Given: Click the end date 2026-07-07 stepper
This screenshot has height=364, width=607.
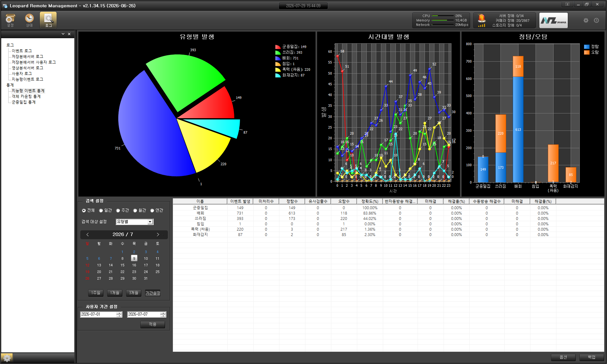Looking at the screenshot, I should click(163, 314).
